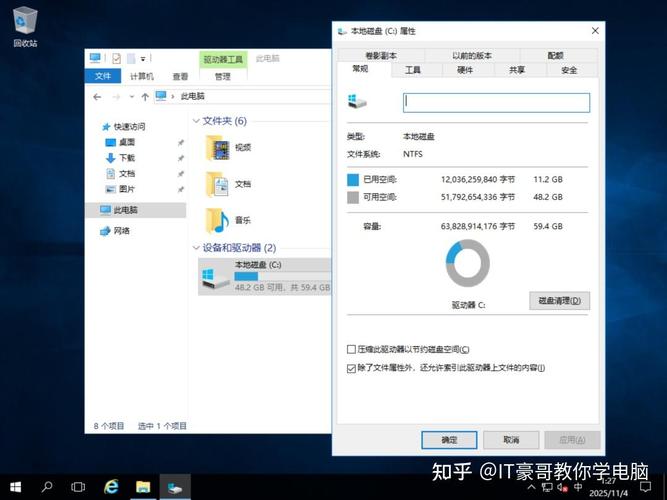Click the 中 input method indicator

click(578, 487)
